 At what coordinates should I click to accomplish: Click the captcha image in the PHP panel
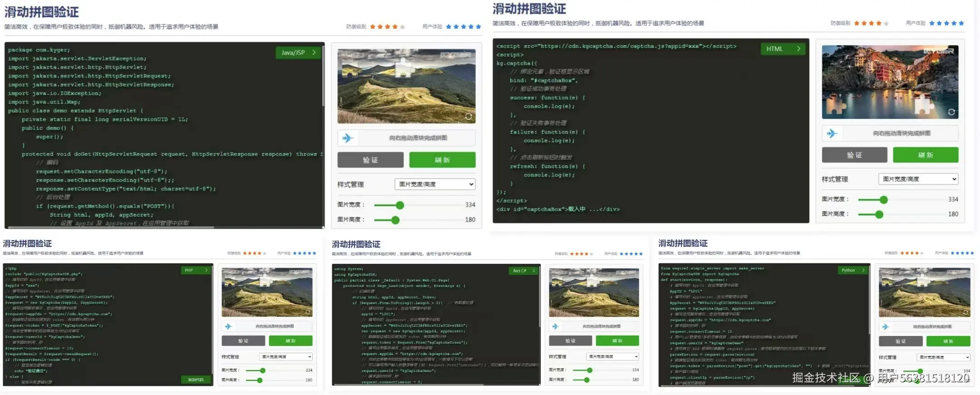pyautogui.click(x=267, y=292)
